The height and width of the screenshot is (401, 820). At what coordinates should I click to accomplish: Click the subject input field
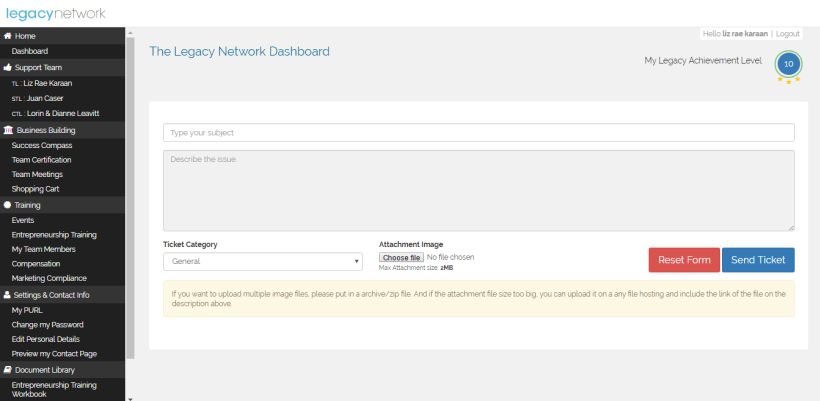[x=478, y=132]
